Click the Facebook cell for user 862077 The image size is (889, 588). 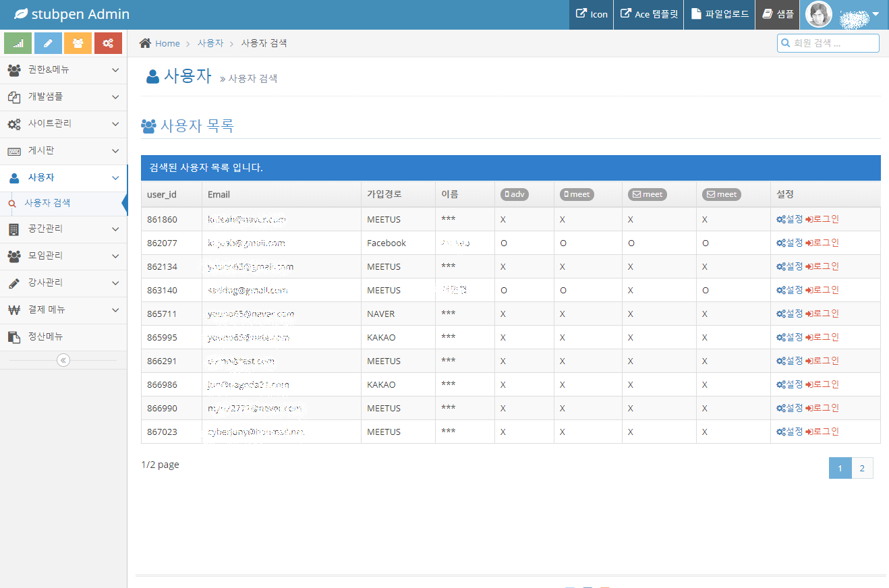pos(398,243)
